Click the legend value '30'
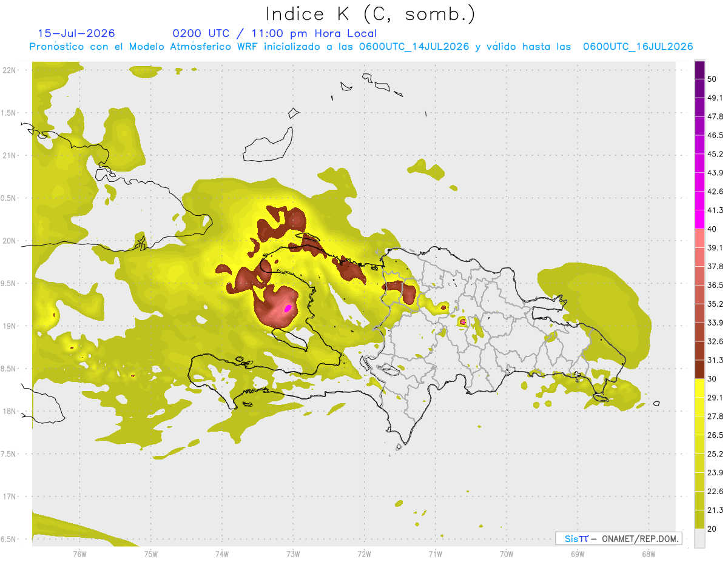728x562 pixels. coord(713,379)
